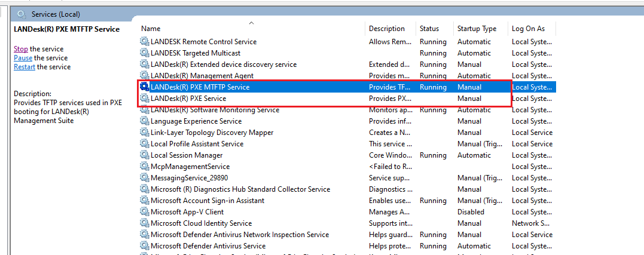The width and height of the screenshot is (644, 255).
Task: Click the gear icon for Microsoft App-V Client
Action: 145,212
